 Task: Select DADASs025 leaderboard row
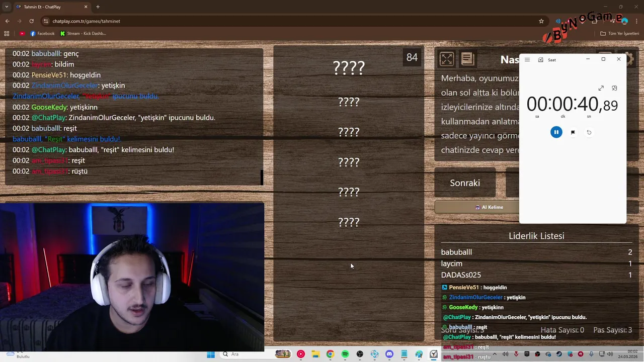click(536, 275)
